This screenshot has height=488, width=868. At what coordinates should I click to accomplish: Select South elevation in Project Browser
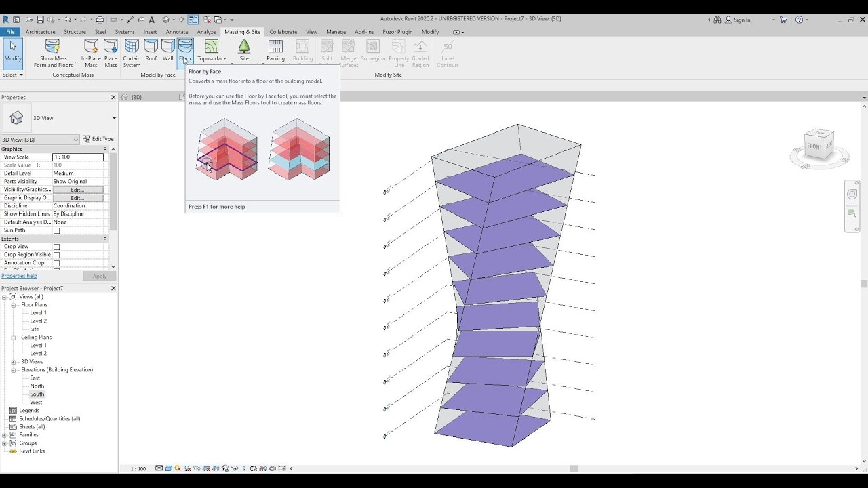[37, 394]
